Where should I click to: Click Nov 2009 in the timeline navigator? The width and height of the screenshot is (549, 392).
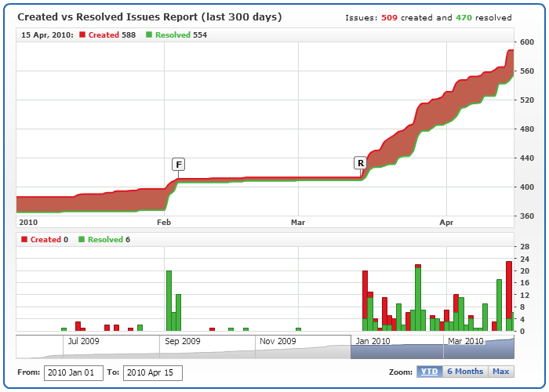276,341
